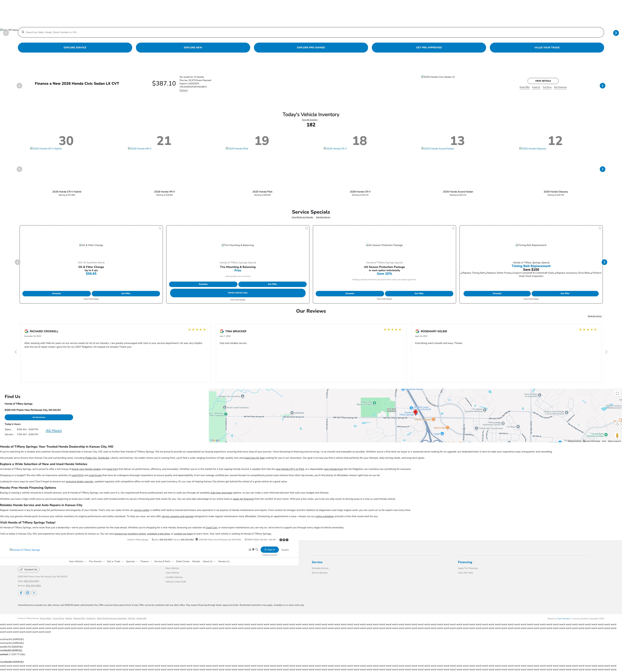
Task: Open the Honda of Tiffany Springs logo image
Action: [25, 550]
